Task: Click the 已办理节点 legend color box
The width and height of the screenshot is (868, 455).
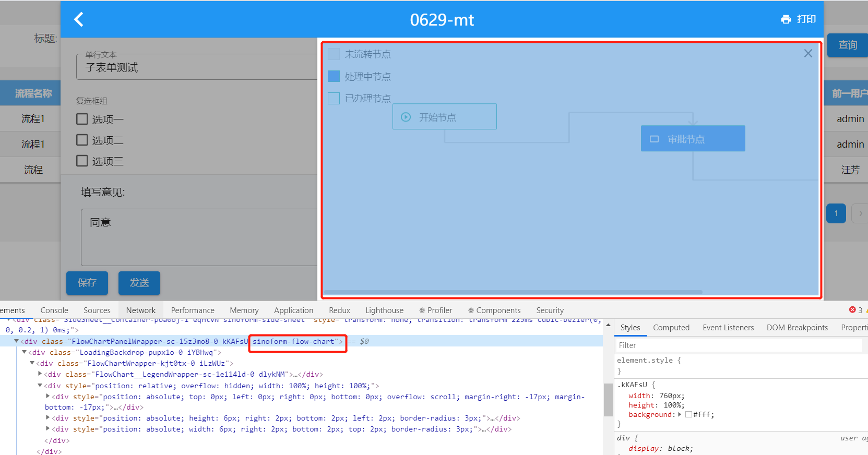Action: 334,98
